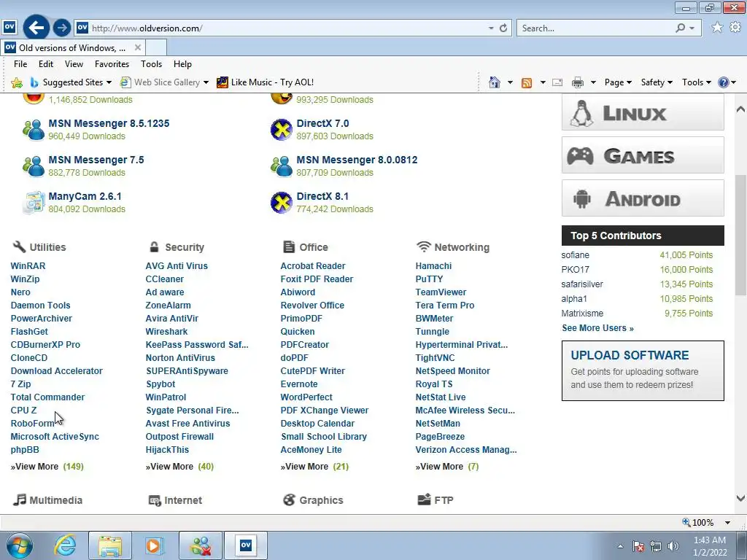Open the Edit menu
Image resolution: width=747 pixels, height=560 pixels.
click(x=46, y=64)
